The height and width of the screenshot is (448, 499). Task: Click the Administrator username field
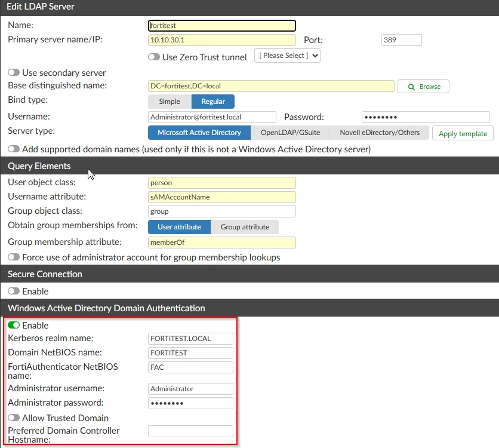click(x=190, y=389)
